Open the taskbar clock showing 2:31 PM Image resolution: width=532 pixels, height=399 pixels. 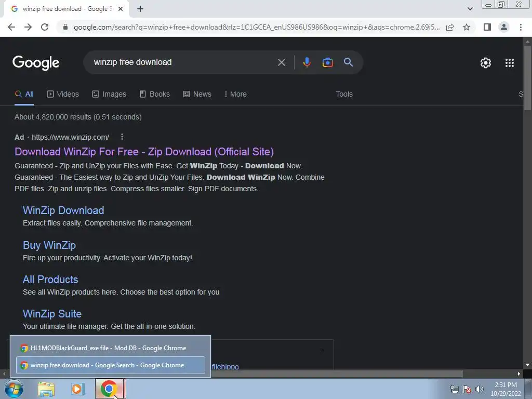[x=506, y=389]
